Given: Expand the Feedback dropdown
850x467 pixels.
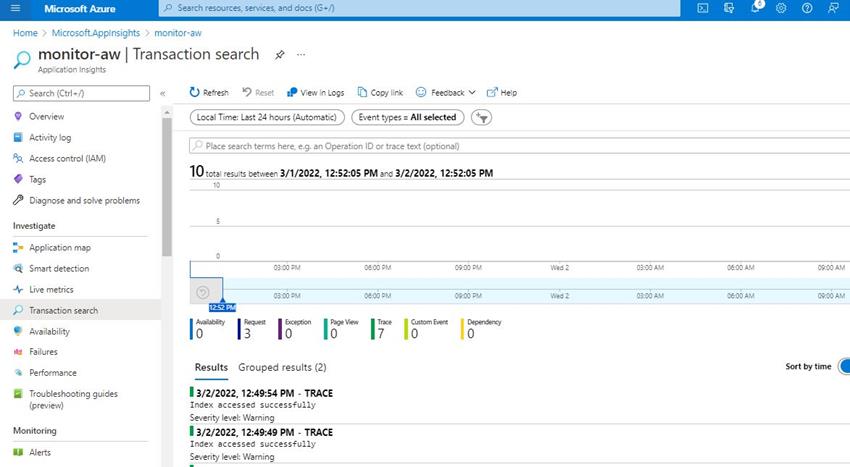Looking at the screenshot, I should [446, 93].
